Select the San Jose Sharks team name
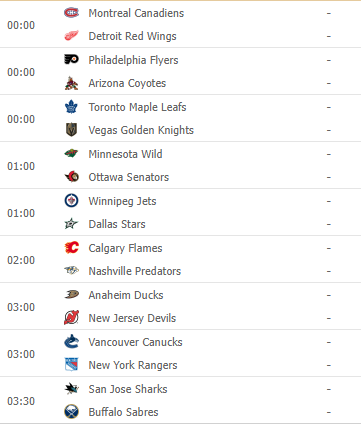Screen dimensions: 361x424 point(128,389)
